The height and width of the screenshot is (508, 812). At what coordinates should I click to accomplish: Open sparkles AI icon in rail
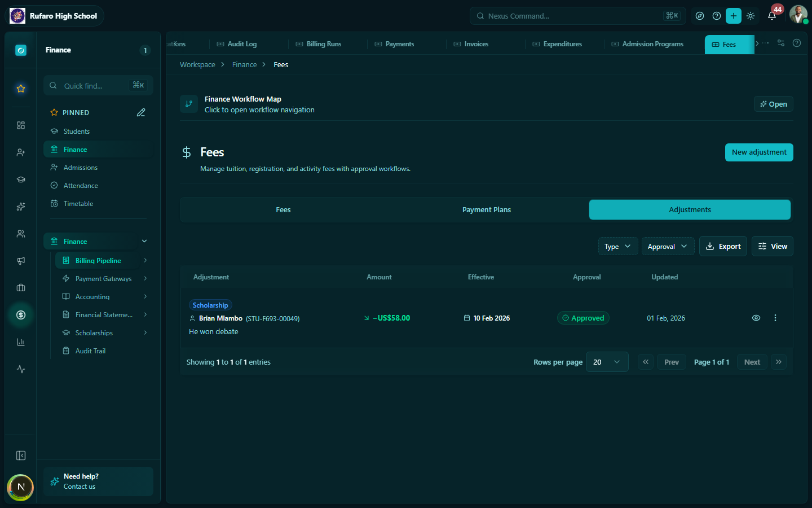pos(21,207)
